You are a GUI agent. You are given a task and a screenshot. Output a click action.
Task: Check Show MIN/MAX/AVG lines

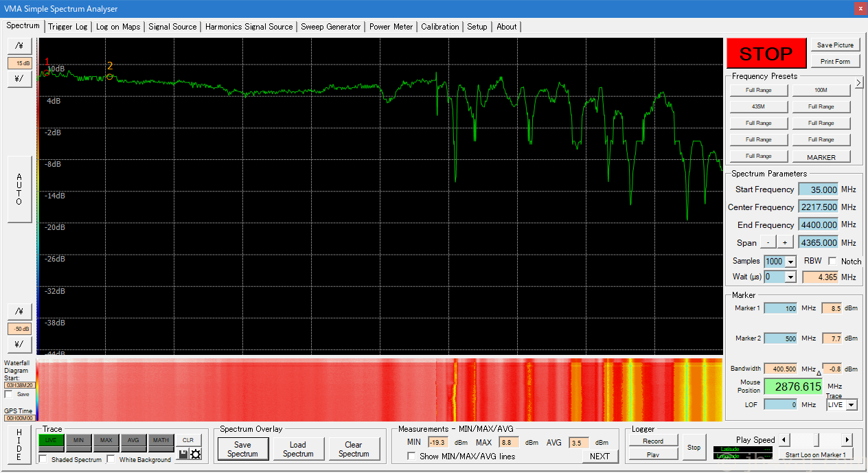tap(412, 457)
